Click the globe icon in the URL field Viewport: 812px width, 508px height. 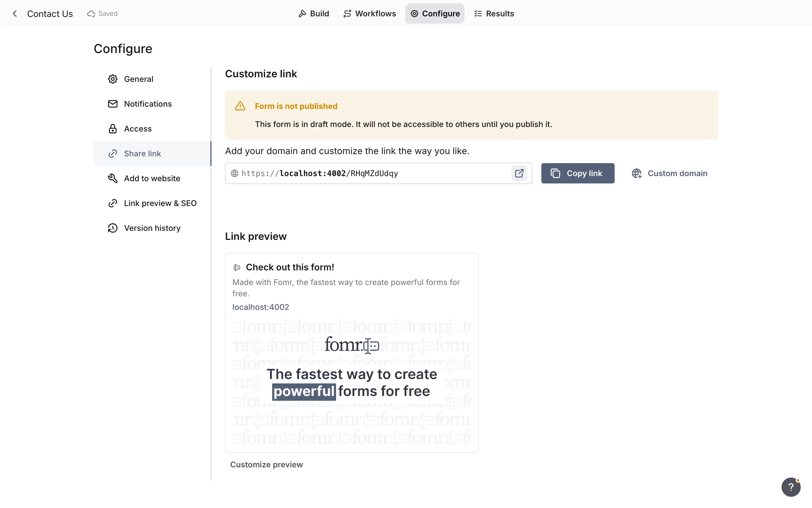click(x=235, y=173)
